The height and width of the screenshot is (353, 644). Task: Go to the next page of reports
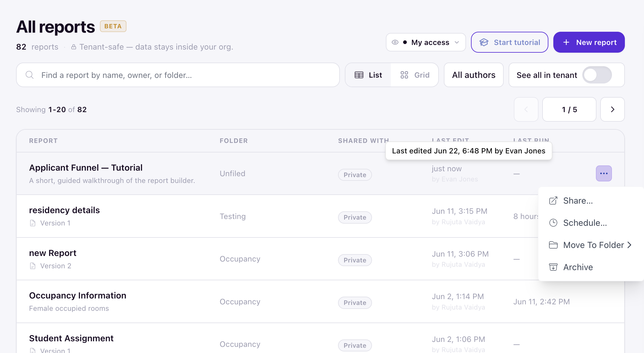coord(613,109)
